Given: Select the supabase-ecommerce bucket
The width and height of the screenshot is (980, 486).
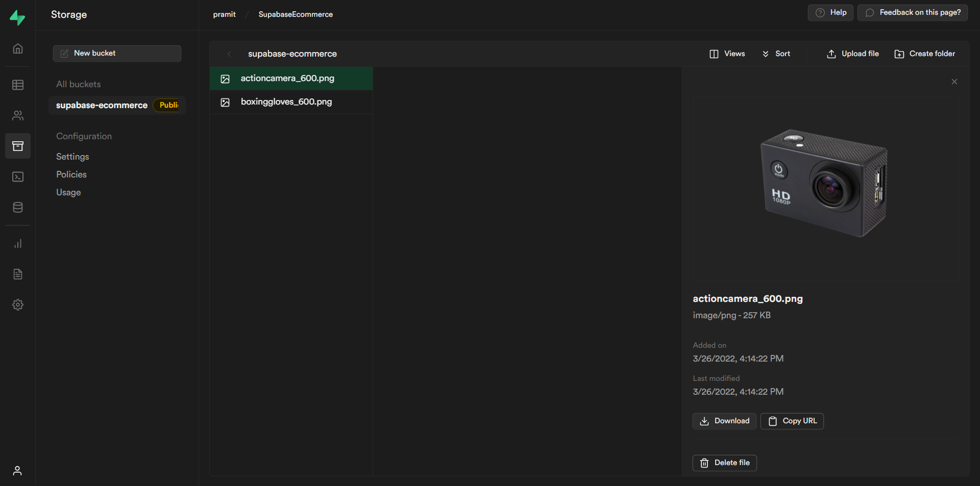Looking at the screenshot, I should [102, 106].
